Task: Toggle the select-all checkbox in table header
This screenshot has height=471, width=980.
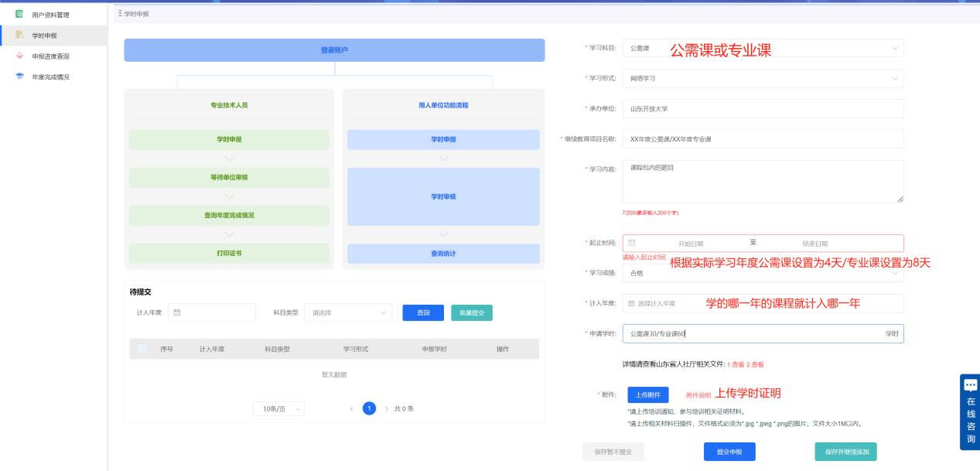Action: 142,349
